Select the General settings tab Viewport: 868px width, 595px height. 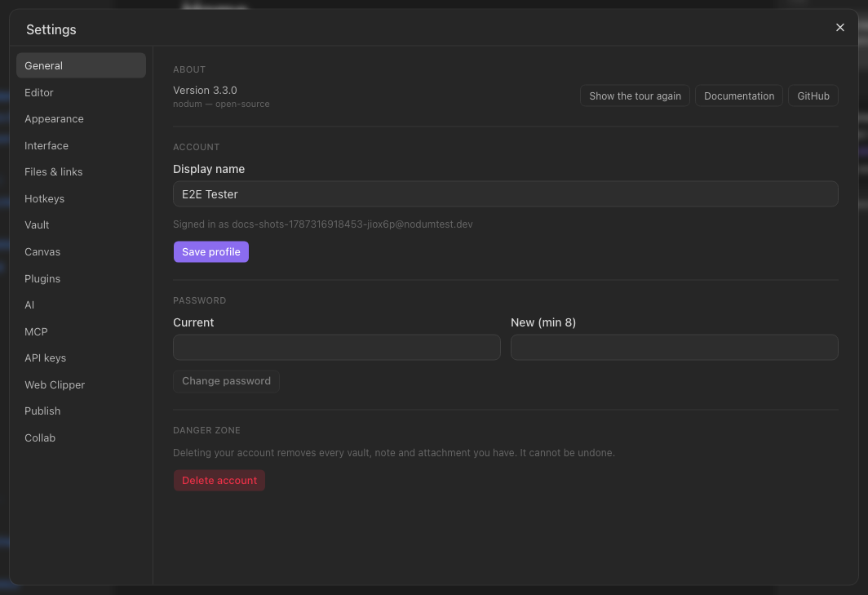[x=81, y=65]
